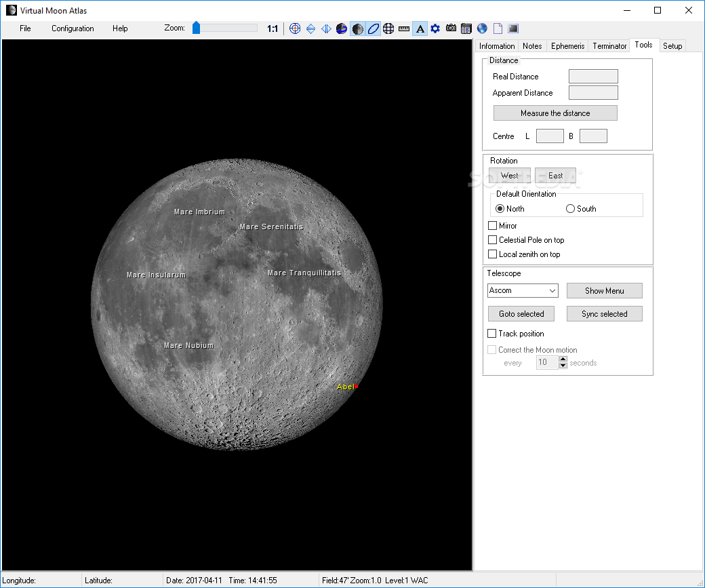This screenshot has width=705, height=588.
Task: Rotate the moon West
Action: click(x=509, y=176)
